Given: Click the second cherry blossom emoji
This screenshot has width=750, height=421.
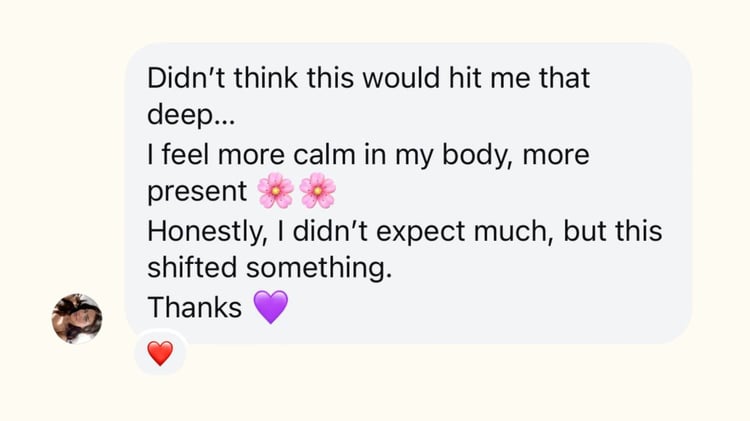Looking at the screenshot, I should [317, 190].
